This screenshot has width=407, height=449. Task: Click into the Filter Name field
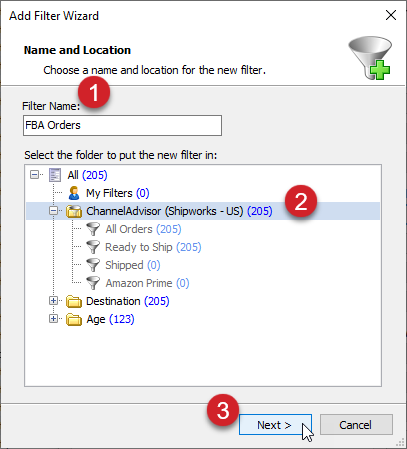(x=122, y=125)
